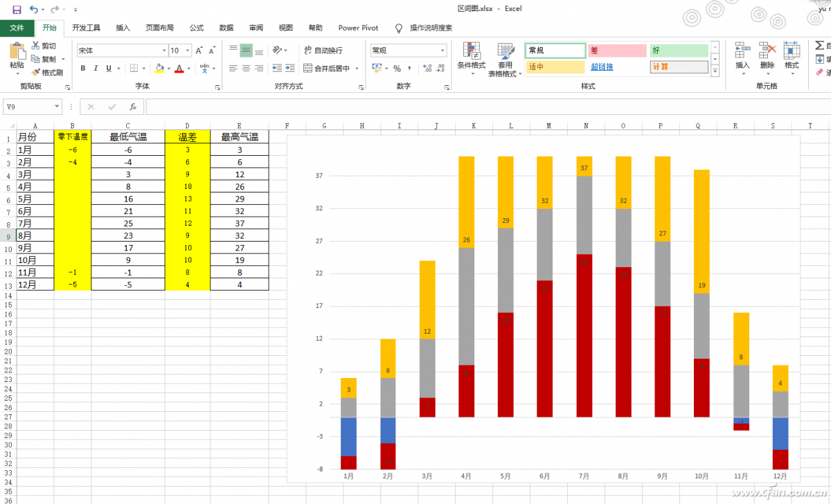Open the 套用表格格式 table format menu
Screen dimensions: 831x504
pos(506,60)
